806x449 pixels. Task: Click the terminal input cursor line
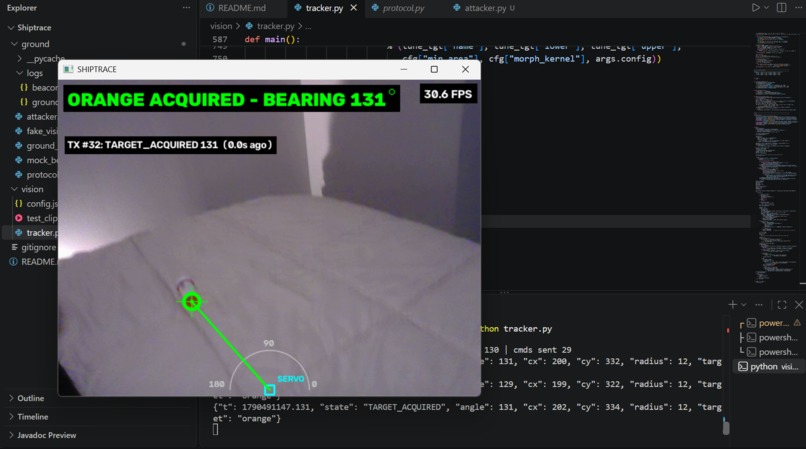[x=215, y=429]
